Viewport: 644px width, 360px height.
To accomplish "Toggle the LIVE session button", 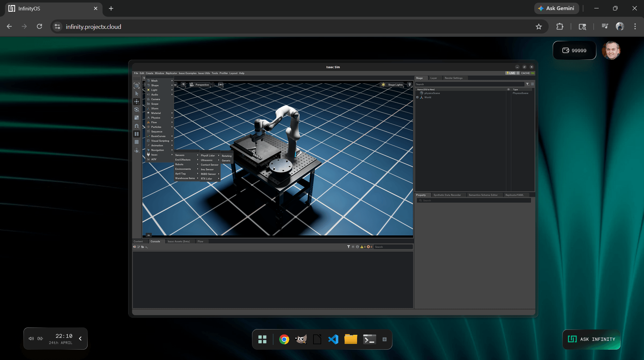I will 510,73.
